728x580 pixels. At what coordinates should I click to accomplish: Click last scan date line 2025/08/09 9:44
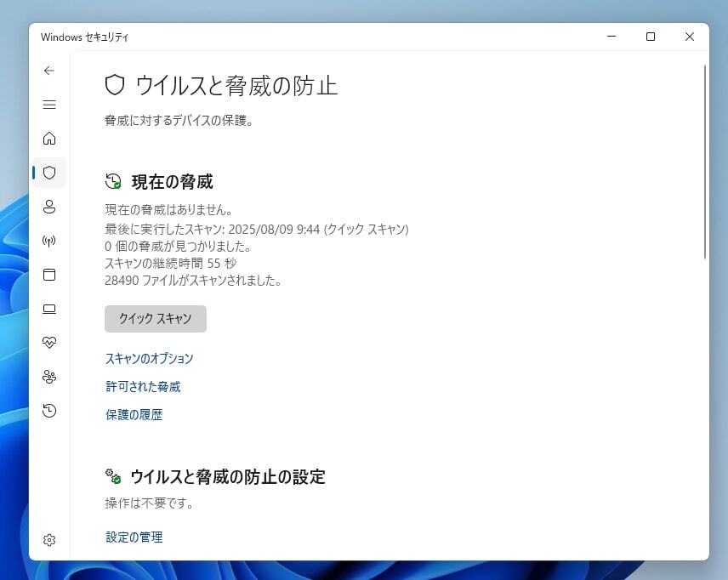257,229
